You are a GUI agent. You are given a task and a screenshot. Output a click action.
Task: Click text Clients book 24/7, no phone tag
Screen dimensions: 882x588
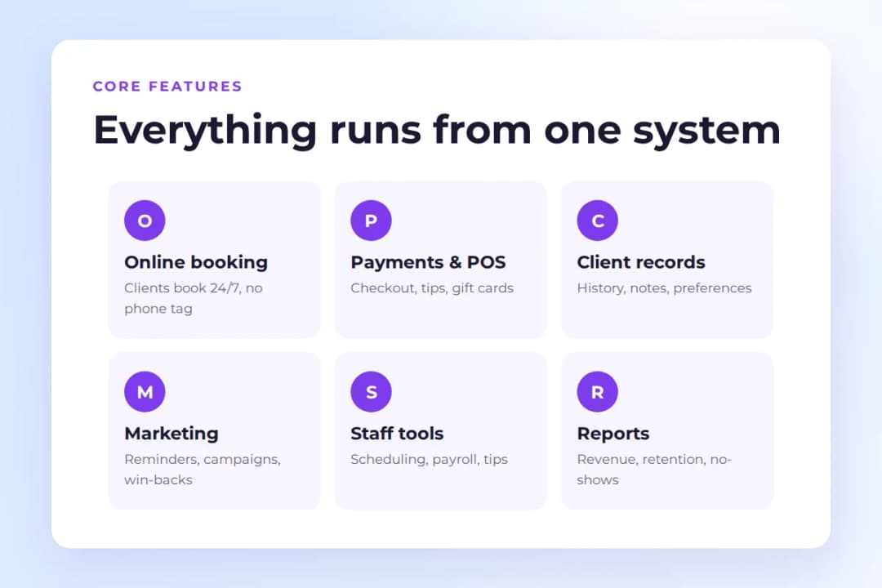(194, 298)
